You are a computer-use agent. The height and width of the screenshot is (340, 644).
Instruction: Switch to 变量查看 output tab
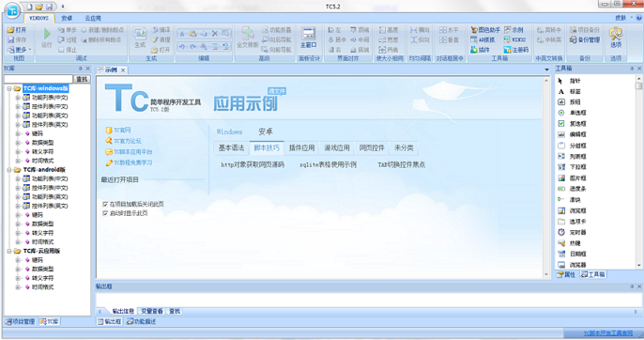[151, 311]
